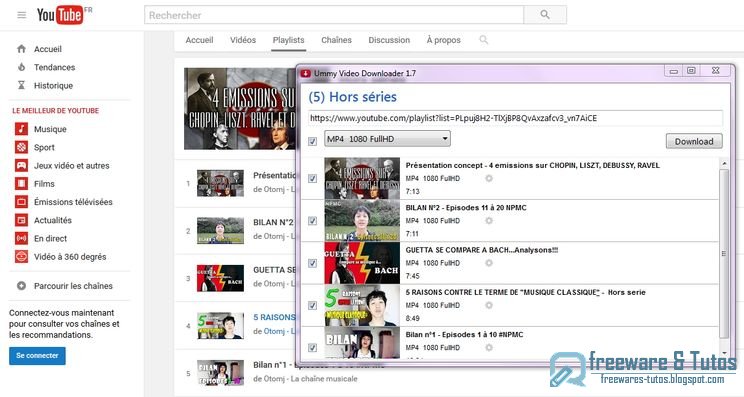Click the Ummy list vertical scrollbar thumb
The height and width of the screenshot is (397, 744).
coord(724,254)
